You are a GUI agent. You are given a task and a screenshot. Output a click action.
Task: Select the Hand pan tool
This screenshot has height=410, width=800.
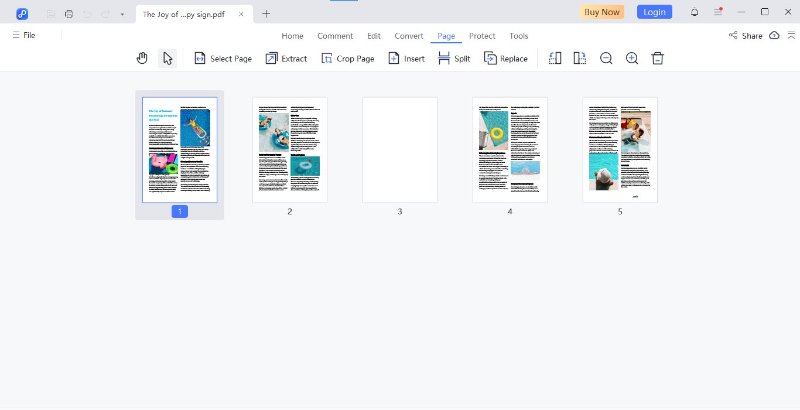click(142, 58)
